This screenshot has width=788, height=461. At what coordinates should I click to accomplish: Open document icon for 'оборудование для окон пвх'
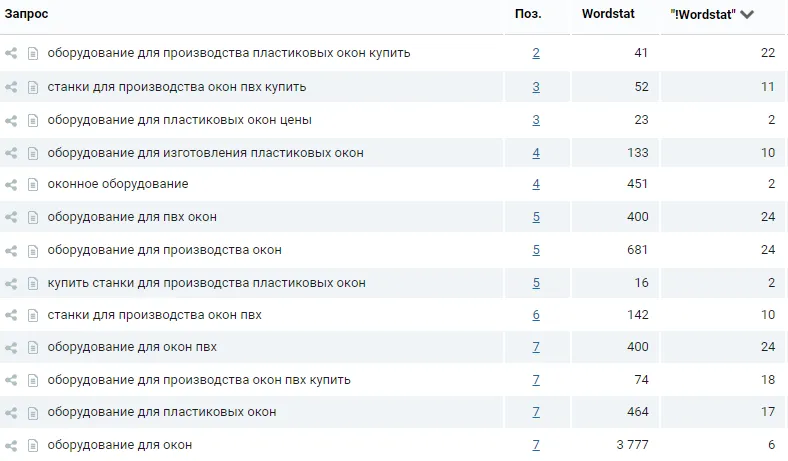tap(33, 347)
